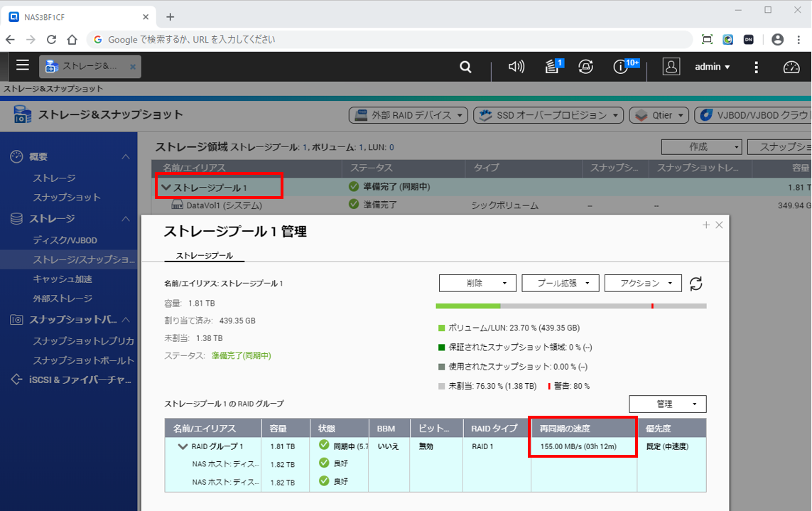Open the admin user dropdown
Viewport: 812px width, 511px height.
(x=712, y=67)
